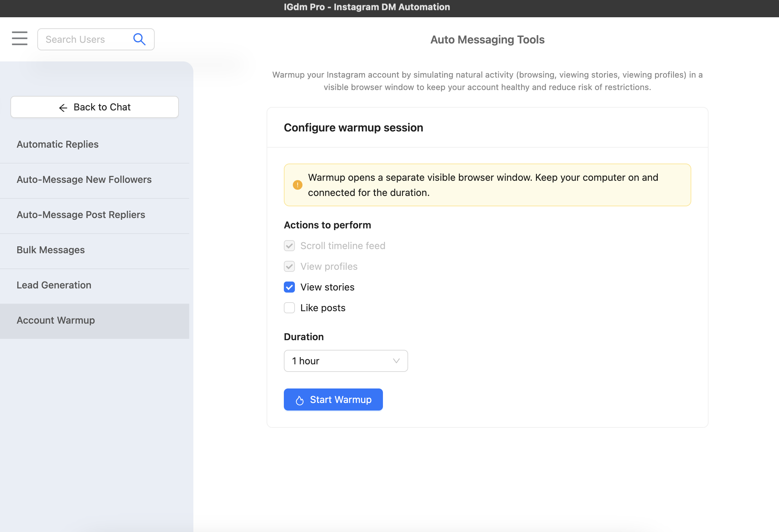The image size is (779, 532).
Task: Click the blue search magnifier icon
Action: [x=139, y=39]
